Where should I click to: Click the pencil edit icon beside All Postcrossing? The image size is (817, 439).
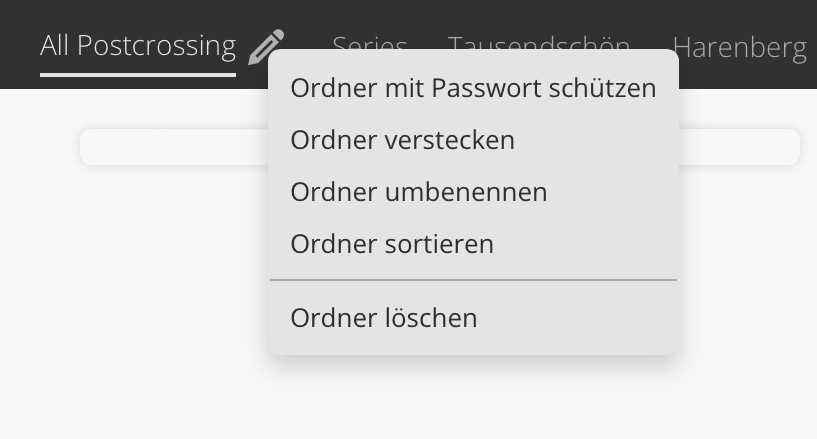[x=266, y=47]
